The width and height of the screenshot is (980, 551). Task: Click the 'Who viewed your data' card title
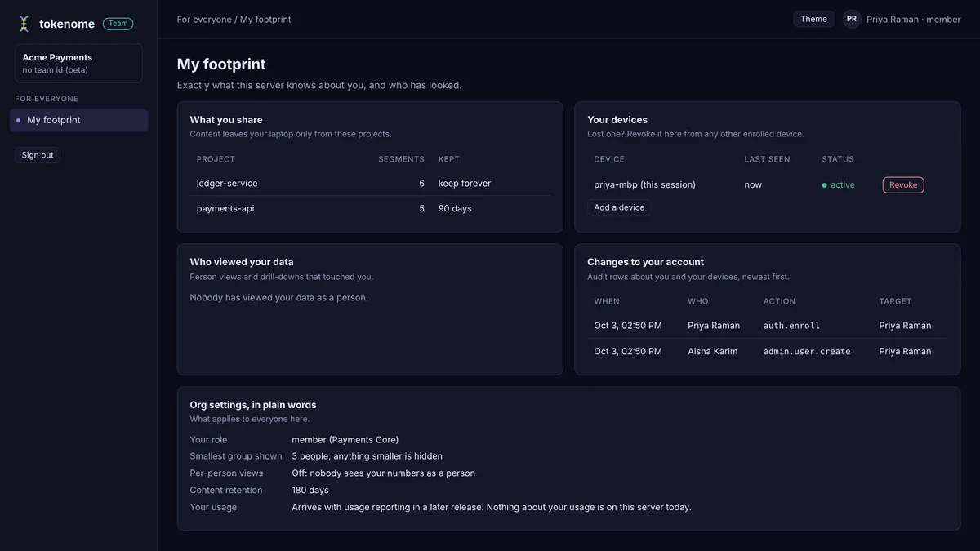(x=242, y=262)
